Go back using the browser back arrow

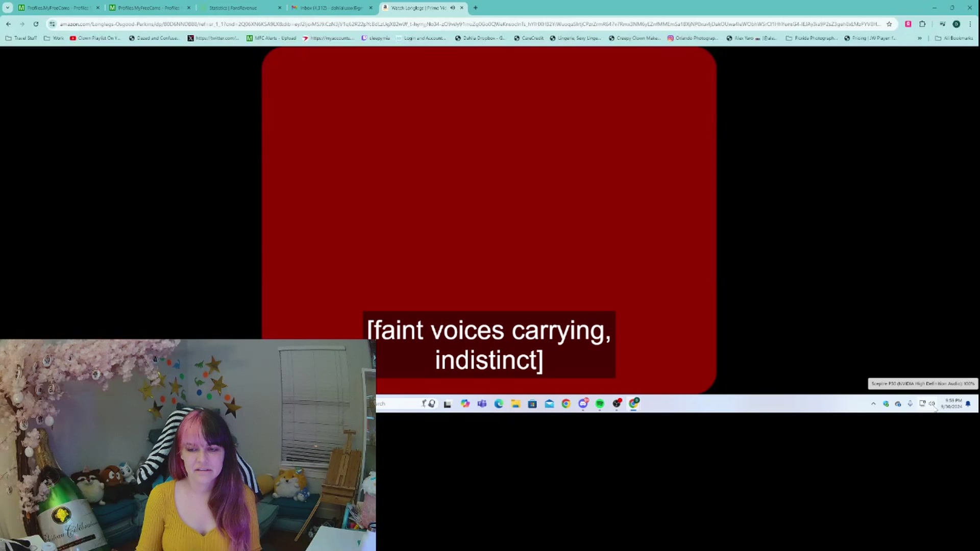(x=9, y=24)
